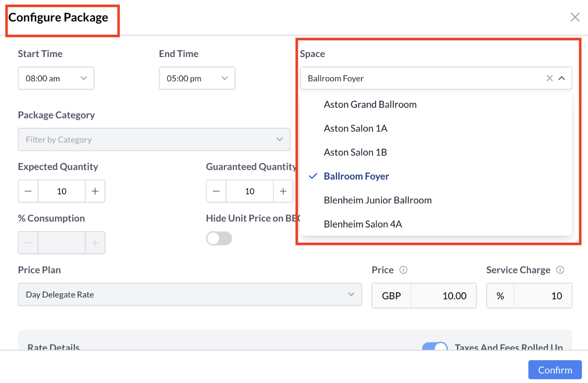The height and width of the screenshot is (383, 588).
Task: Increase Expected Quantity with plus icon
Action: tap(95, 191)
